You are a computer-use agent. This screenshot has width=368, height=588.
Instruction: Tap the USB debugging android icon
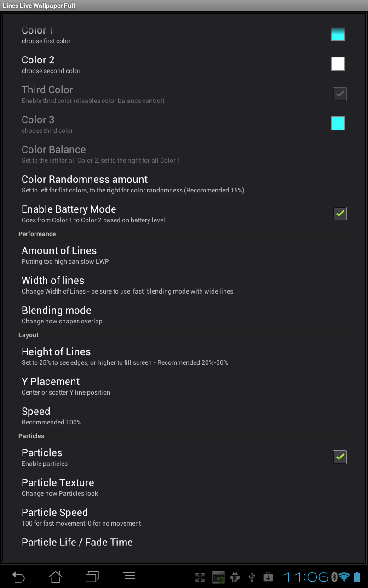[x=235, y=577]
